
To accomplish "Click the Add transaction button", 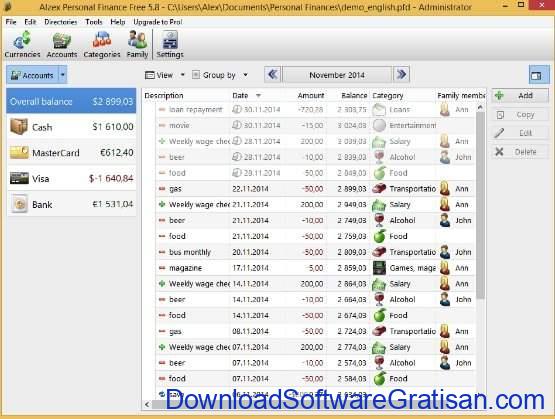I will (x=520, y=96).
